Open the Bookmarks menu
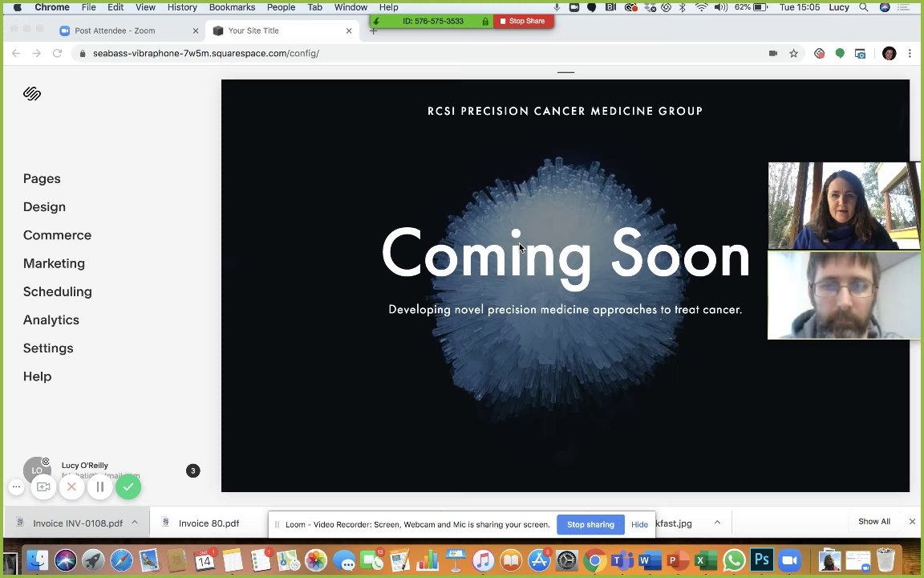This screenshot has width=924, height=578. click(232, 7)
